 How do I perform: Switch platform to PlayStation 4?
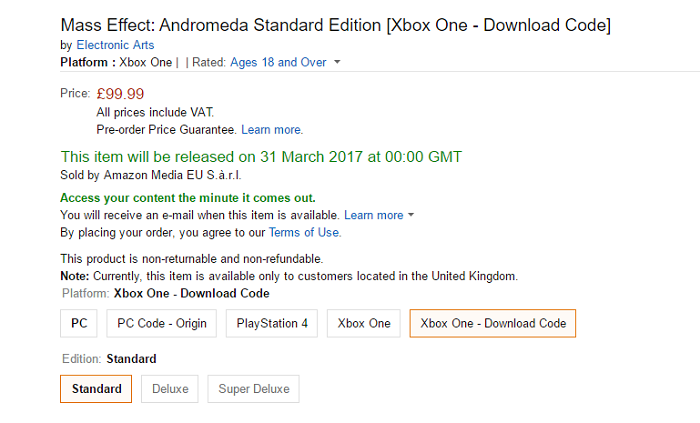[272, 323]
